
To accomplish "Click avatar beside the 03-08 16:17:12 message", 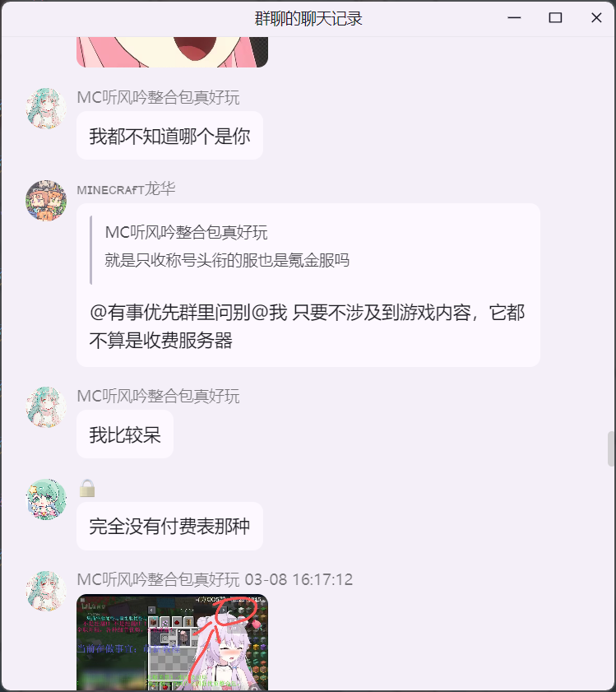I will tap(46, 591).
